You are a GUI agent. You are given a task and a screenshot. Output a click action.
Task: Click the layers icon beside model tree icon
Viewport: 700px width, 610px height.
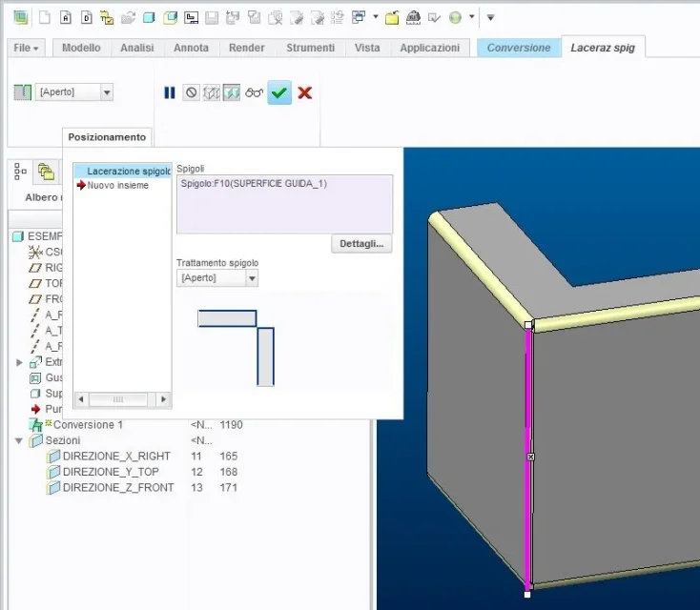click(x=46, y=172)
